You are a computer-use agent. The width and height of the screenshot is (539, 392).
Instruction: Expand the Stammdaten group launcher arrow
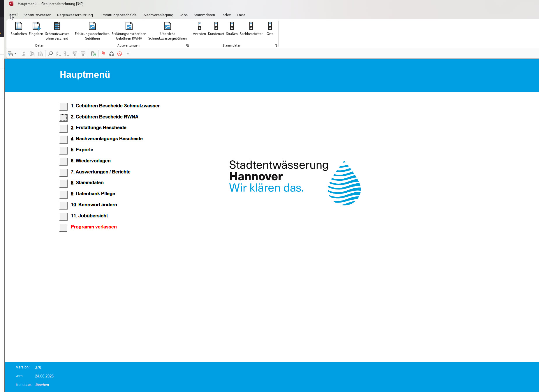[276, 45]
